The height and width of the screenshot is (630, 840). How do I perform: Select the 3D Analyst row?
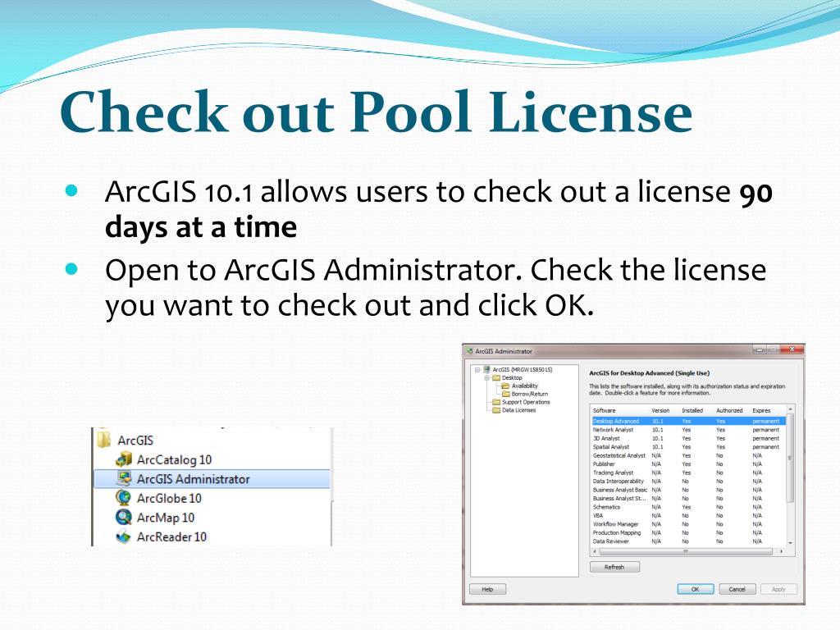(x=688, y=438)
